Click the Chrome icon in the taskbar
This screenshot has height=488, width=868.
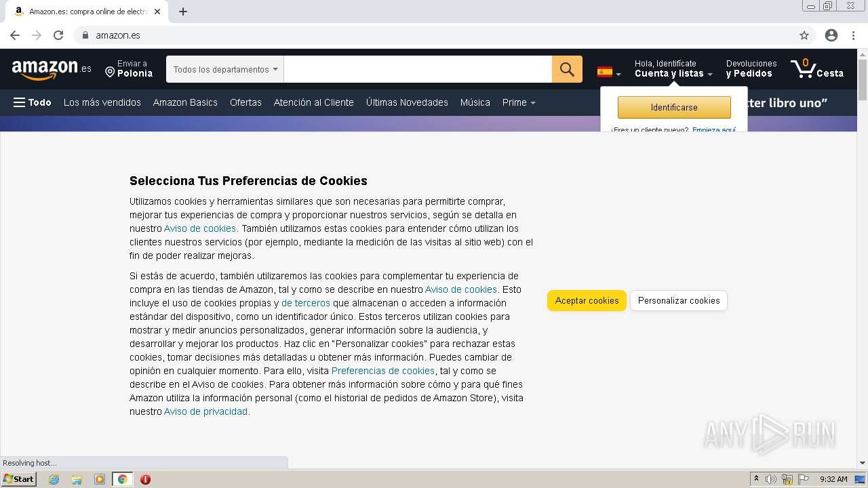(x=122, y=479)
